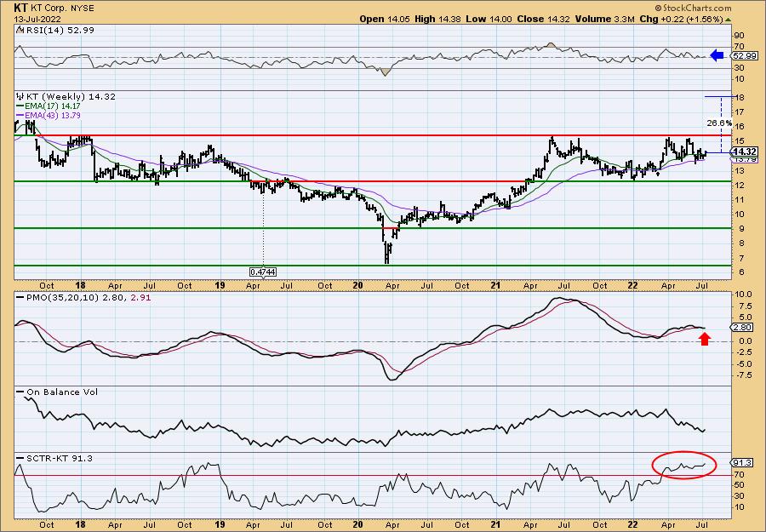Click the 14.32 last-price tag on price axis
766x532 pixels.
[745, 152]
